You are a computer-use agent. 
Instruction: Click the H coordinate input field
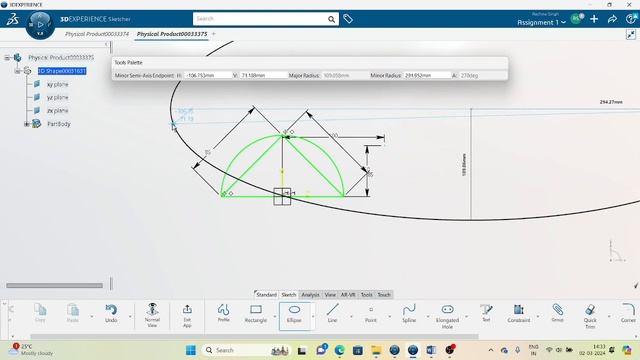tap(208, 76)
